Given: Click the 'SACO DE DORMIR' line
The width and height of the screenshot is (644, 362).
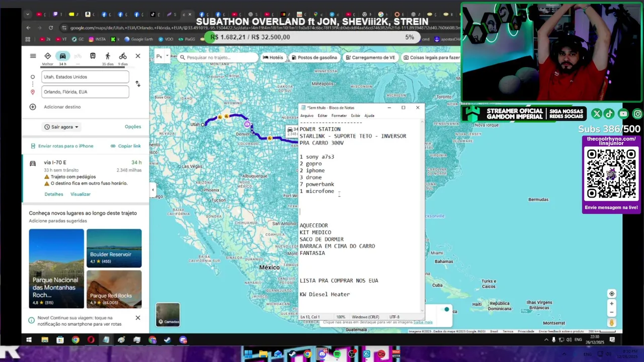Looking at the screenshot, I should click(321, 239).
